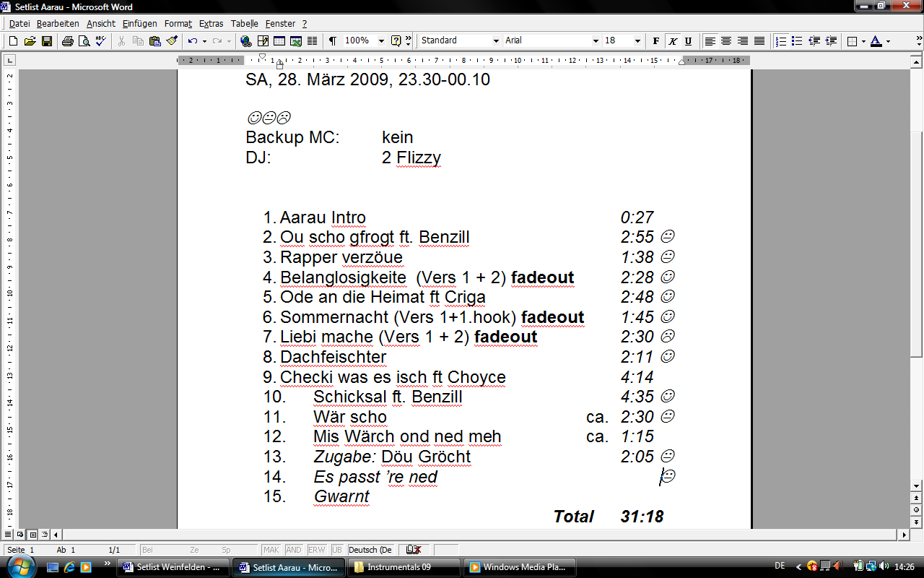924x578 pixels.
Task: Open the Einfügen menu
Action: pos(139,24)
